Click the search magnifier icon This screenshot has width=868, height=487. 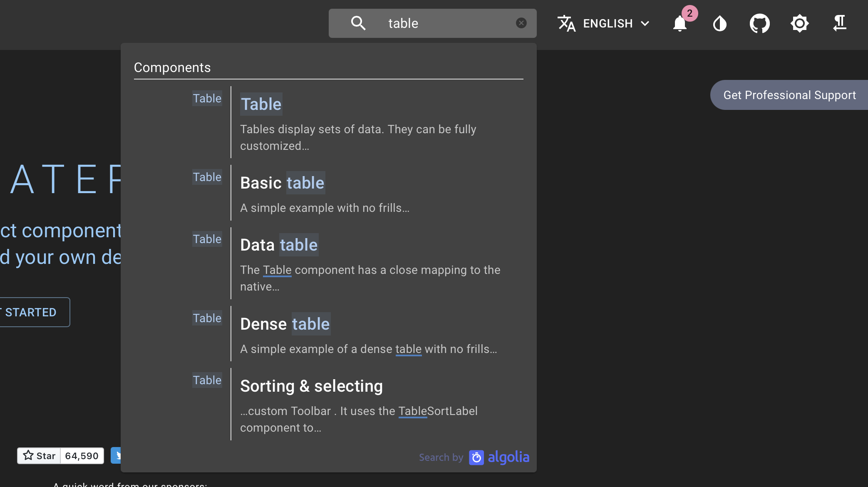click(358, 23)
